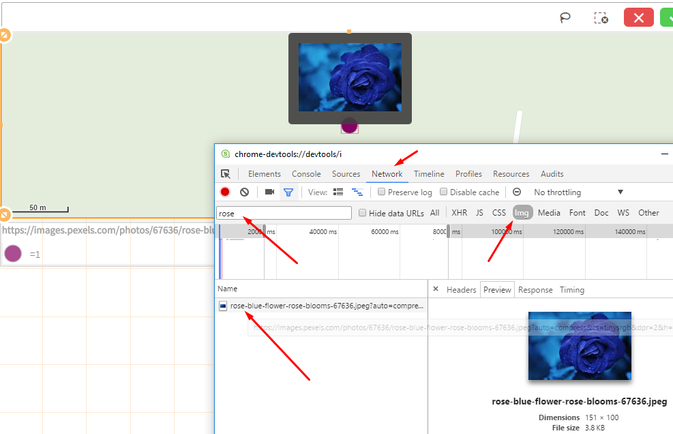Viewport: 673px width, 434px height.
Task: Switch to the Network tab
Action: coord(387,174)
